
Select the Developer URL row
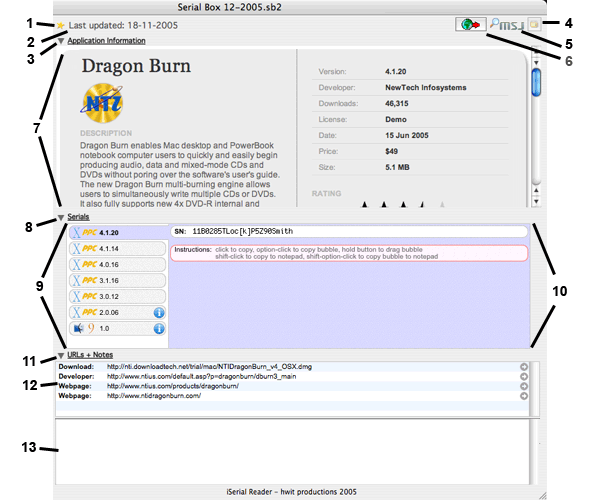coord(293,376)
